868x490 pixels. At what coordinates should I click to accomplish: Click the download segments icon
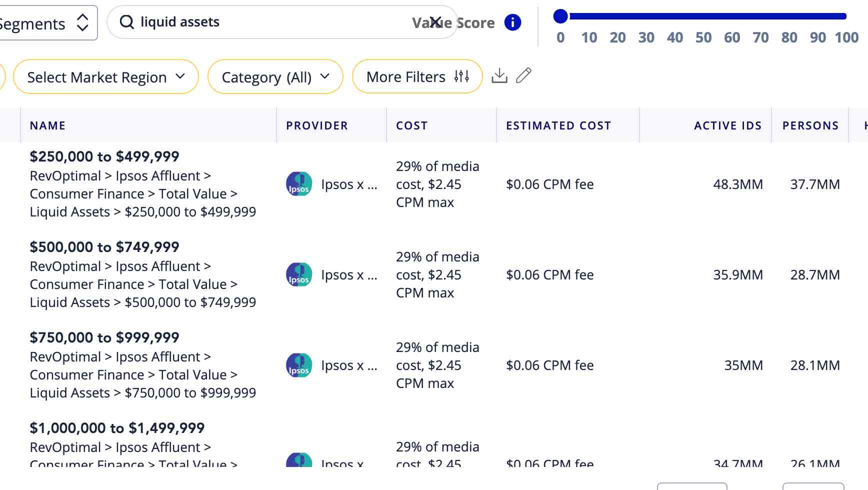[499, 76]
